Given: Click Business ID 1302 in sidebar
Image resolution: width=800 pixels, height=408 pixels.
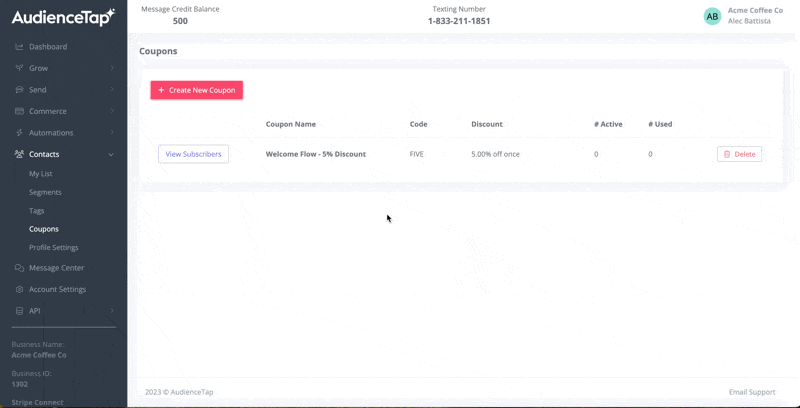Looking at the screenshot, I should point(20,384).
